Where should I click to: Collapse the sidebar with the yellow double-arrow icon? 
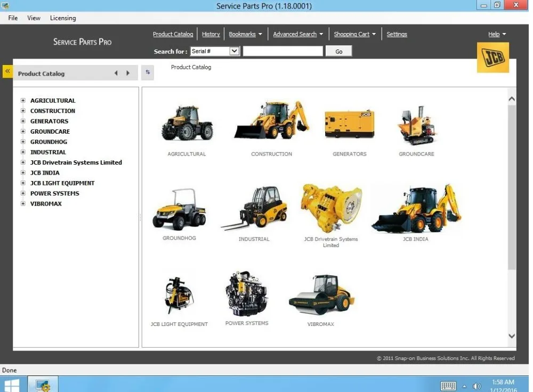7,71
